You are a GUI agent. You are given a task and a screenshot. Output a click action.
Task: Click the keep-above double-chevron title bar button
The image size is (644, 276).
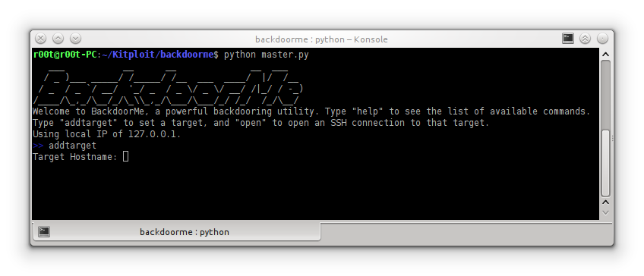[x=586, y=39]
